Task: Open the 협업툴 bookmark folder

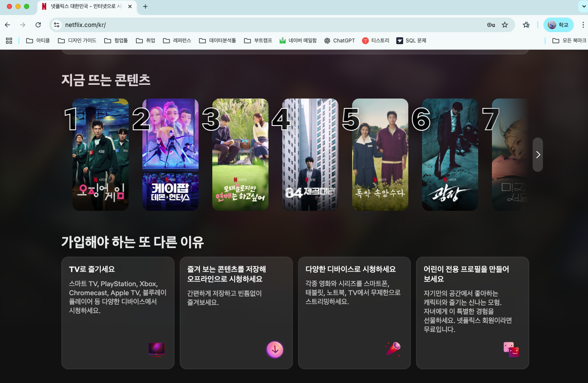Action: click(116, 41)
